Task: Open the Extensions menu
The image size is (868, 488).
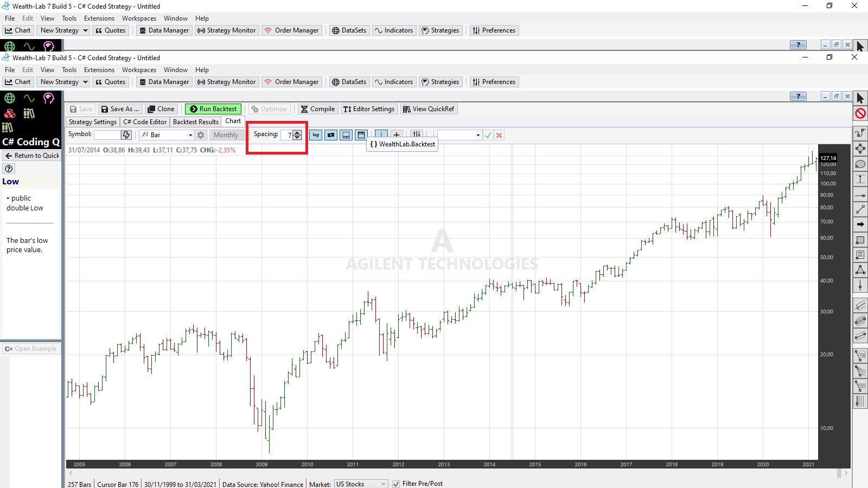Action: point(99,70)
